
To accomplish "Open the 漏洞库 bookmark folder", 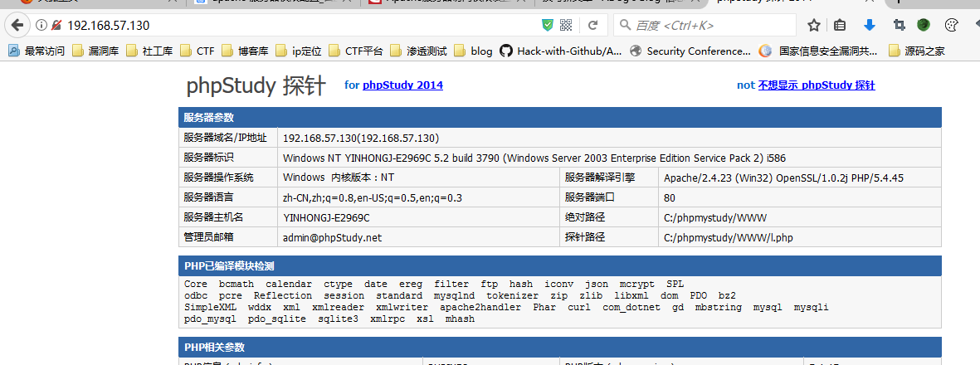I will click(95, 51).
